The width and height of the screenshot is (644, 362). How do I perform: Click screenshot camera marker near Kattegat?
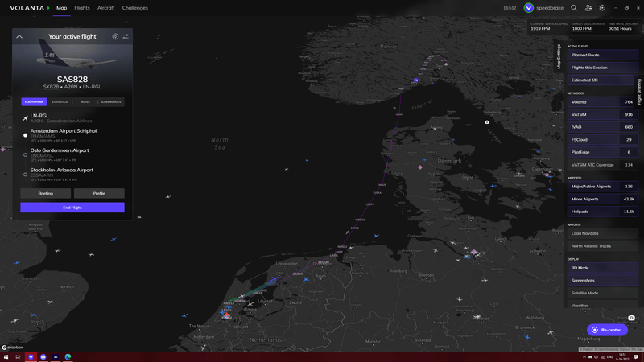[487, 122]
